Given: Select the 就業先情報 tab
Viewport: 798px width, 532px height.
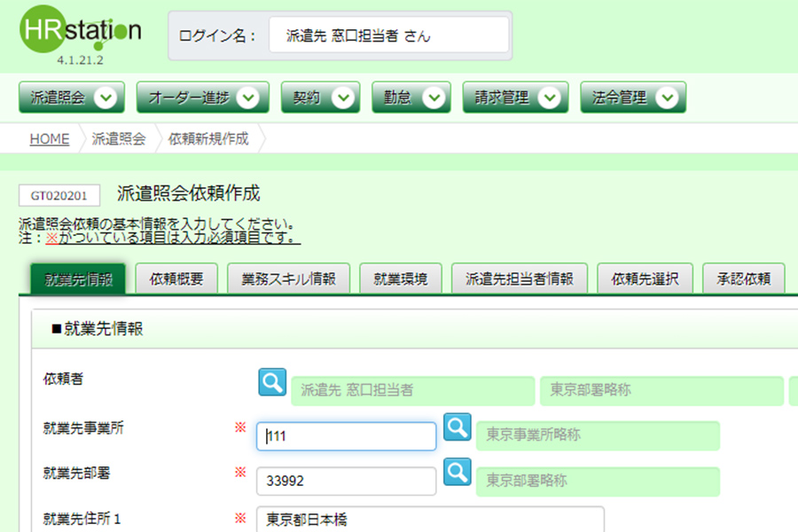Looking at the screenshot, I should click(78, 279).
